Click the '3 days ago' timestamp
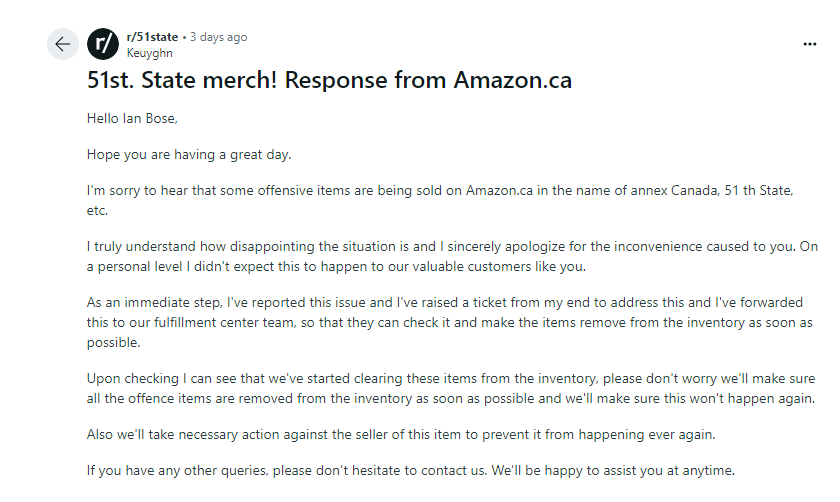The height and width of the screenshot is (502, 840). (219, 37)
